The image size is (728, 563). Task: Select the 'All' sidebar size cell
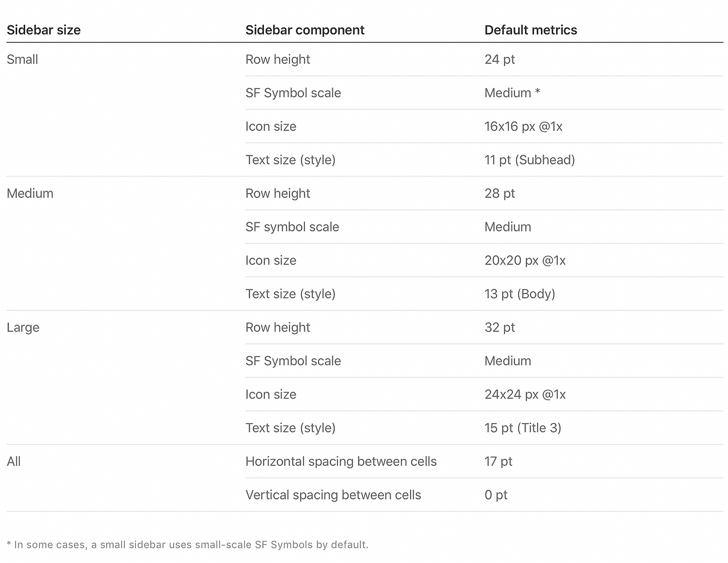pyautogui.click(x=14, y=461)
